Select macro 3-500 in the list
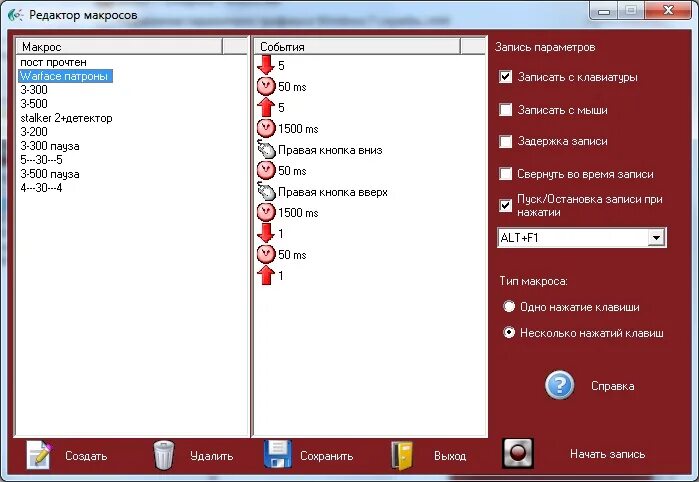Viewport: 699px width, 482px height. point(34,103)
